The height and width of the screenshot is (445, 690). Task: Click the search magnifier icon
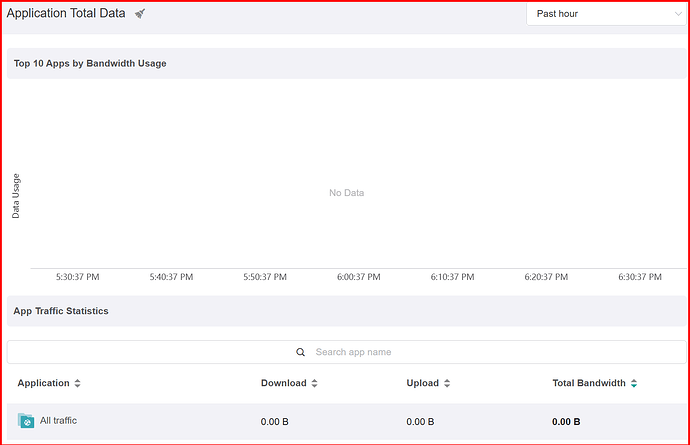tap(301, 352)
